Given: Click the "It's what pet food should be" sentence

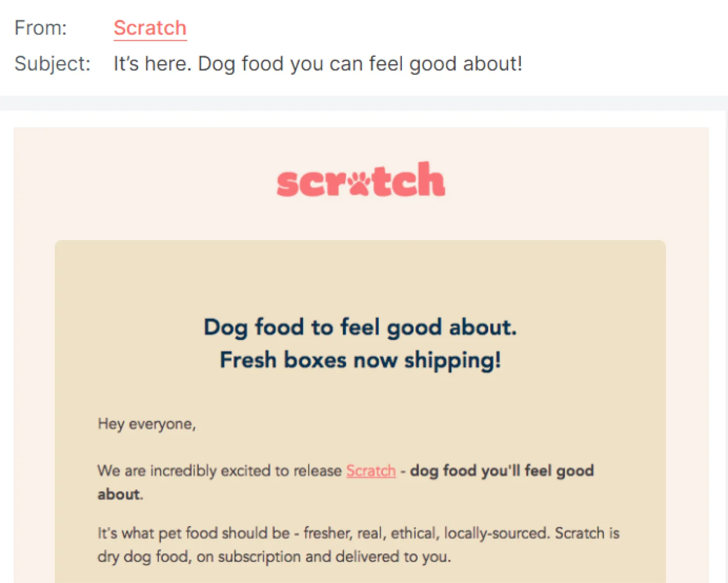Looking at the screenshot, I should tap(194, 533).
